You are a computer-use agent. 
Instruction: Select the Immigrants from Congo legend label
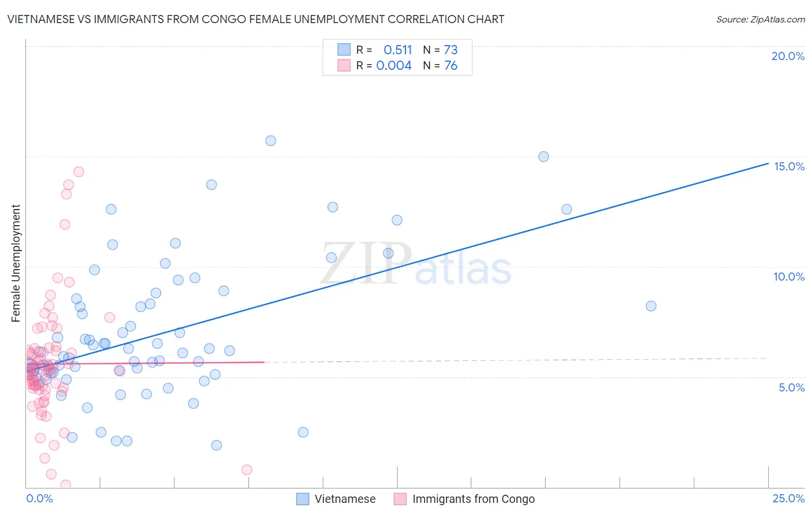pyautogui.click(x=474, y=499)
